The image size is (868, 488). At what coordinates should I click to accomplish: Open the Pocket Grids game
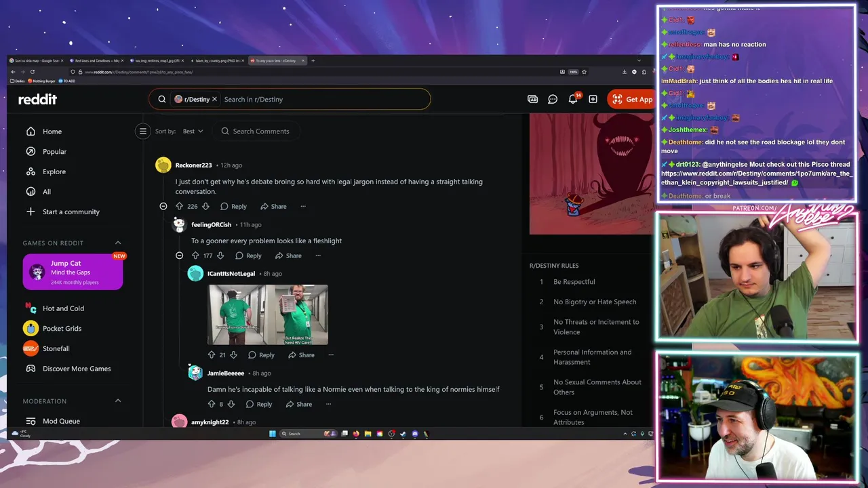(62, 328)
